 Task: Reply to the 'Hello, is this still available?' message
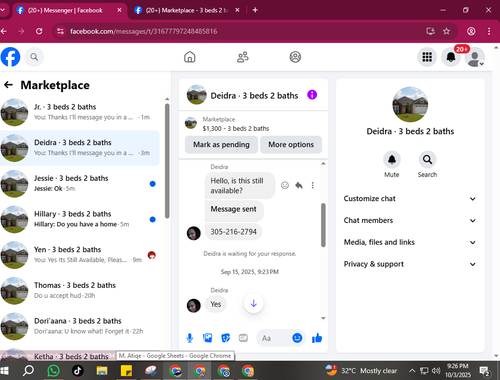click(299, 185)
